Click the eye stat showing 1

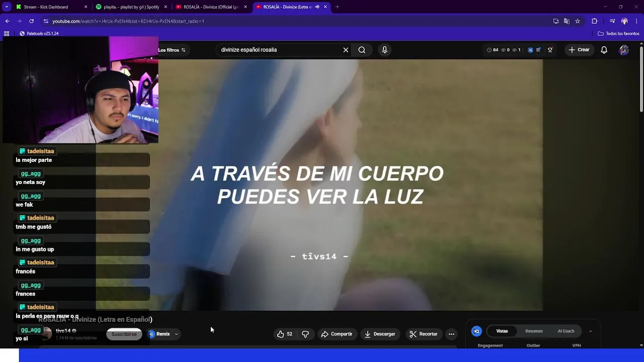[516, 50]
